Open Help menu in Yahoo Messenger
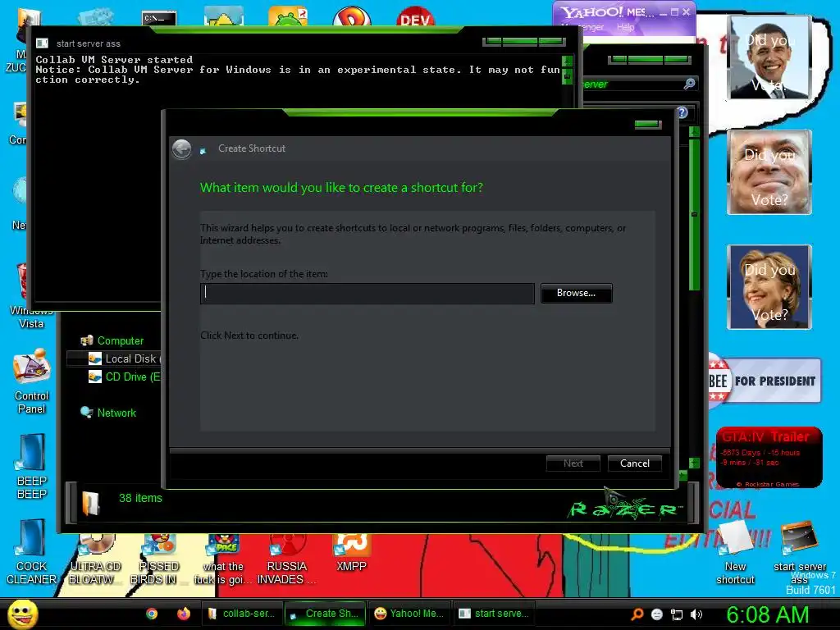Image resolution: width=840 pixels, height=630 pixels. [x=625, y=27]
